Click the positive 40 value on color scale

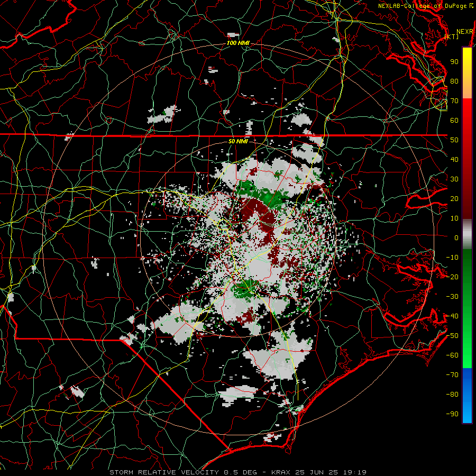[454, 160]
